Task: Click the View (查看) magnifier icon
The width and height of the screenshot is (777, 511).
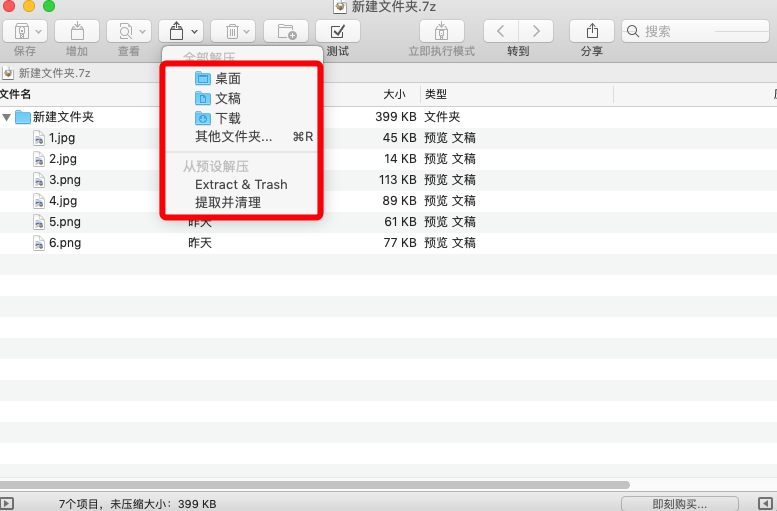Action: [x=125, y=32]
